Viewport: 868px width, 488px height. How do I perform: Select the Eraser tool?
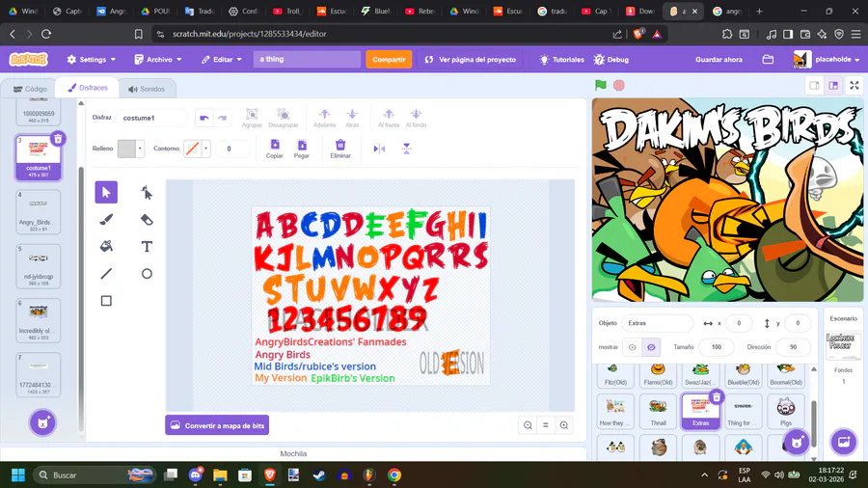pos(147,220)
